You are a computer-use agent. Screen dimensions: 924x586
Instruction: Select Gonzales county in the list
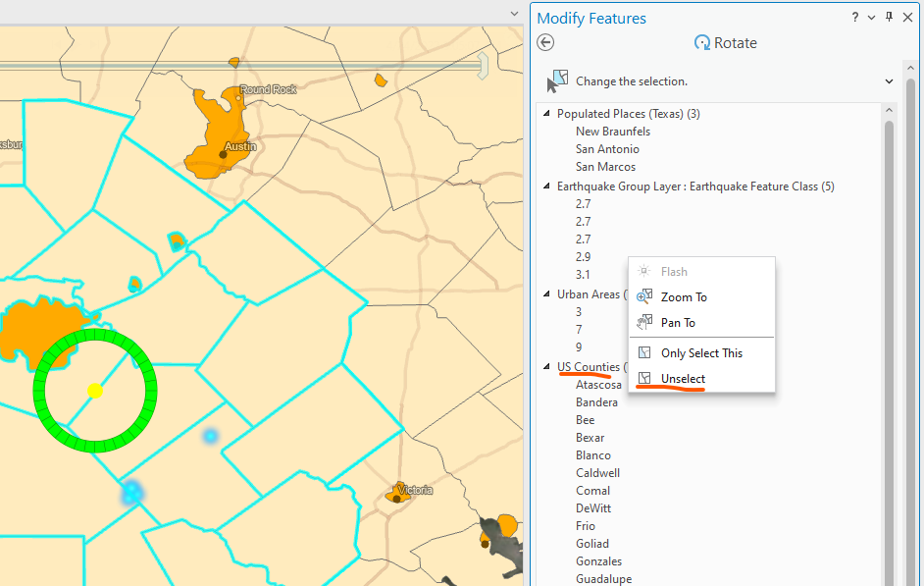598,561
